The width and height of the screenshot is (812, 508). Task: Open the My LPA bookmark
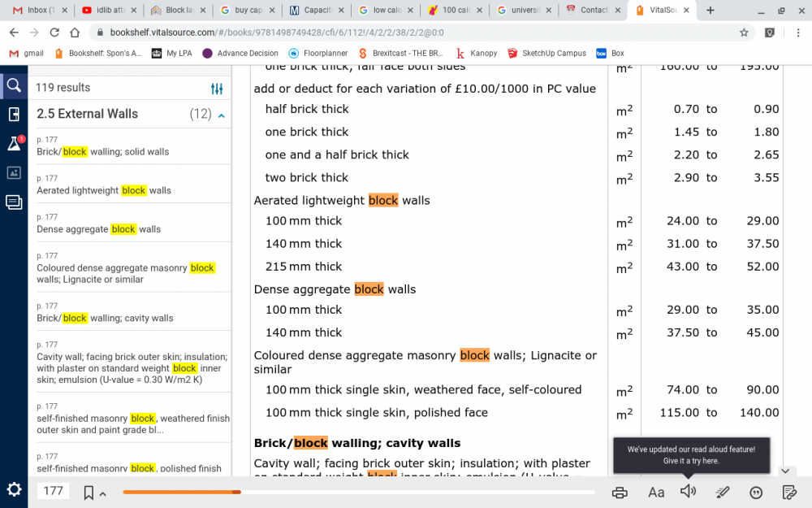(x=172, y=53)
